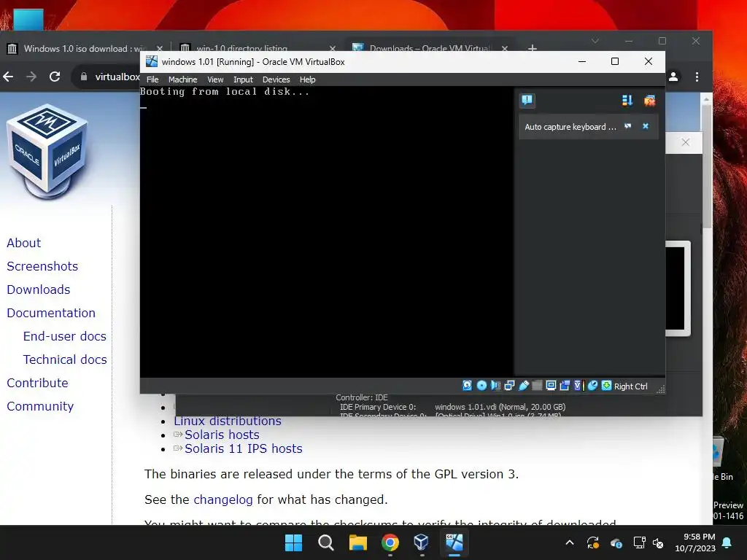Open the View menu

pyautogui.click(x=215, y=79)
